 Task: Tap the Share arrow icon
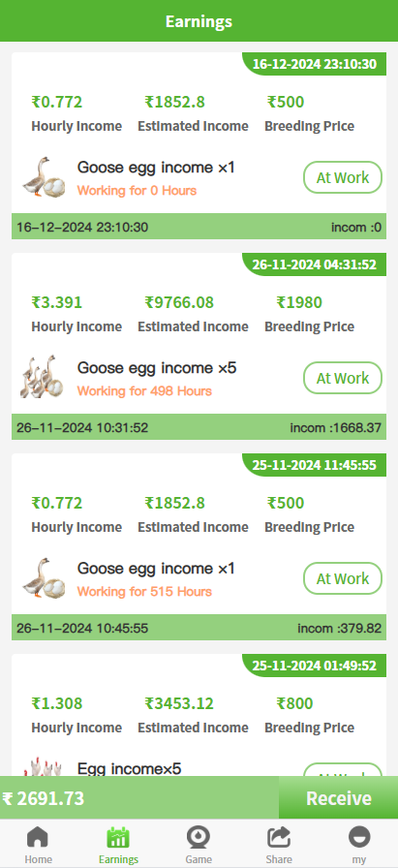(279, 838)
